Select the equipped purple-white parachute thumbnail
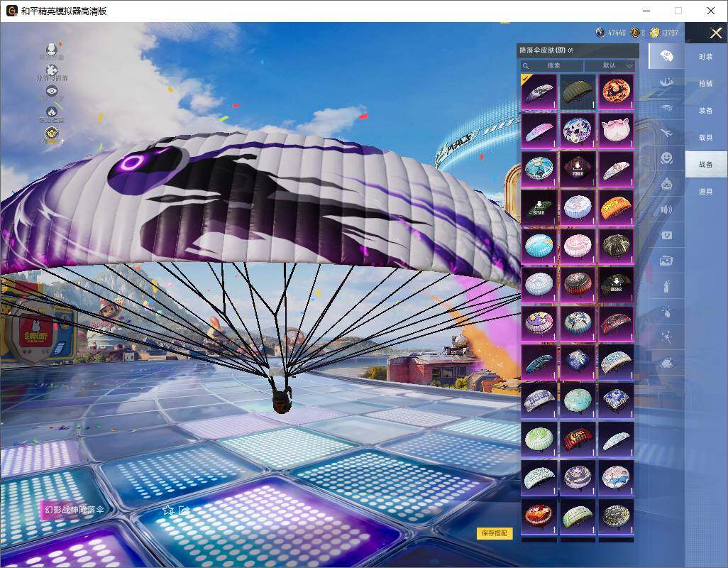 click(539, 92)
